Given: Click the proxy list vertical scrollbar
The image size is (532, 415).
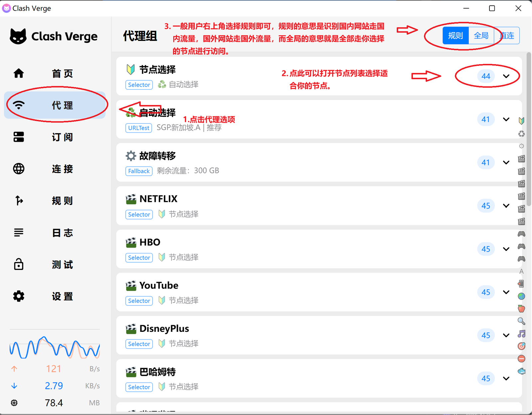Looking at the screenshot, I should pos(529,129).
